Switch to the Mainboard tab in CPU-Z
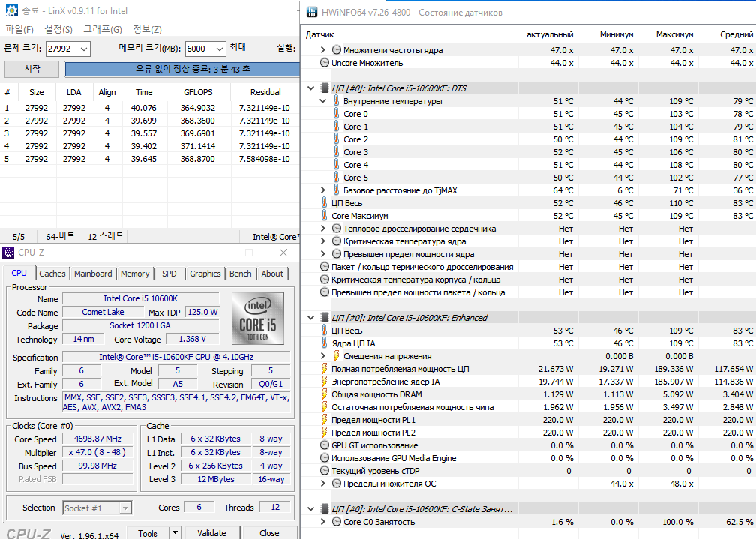The width and height of the screenshot is (756, 539). (x=93, y=274)
